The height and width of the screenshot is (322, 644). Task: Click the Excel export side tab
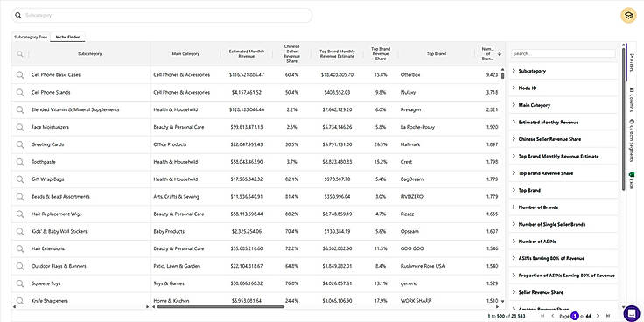point(632,181)
